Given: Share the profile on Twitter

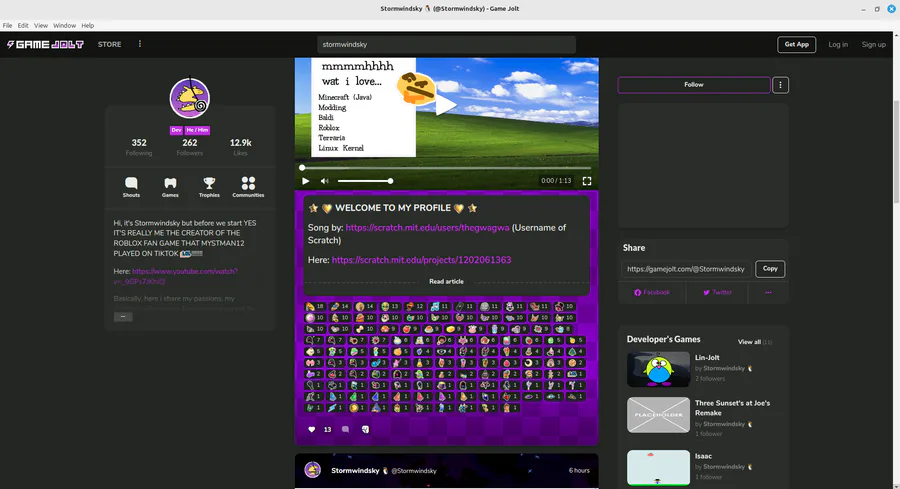Looking at the screenshot, I should point(717,292).
